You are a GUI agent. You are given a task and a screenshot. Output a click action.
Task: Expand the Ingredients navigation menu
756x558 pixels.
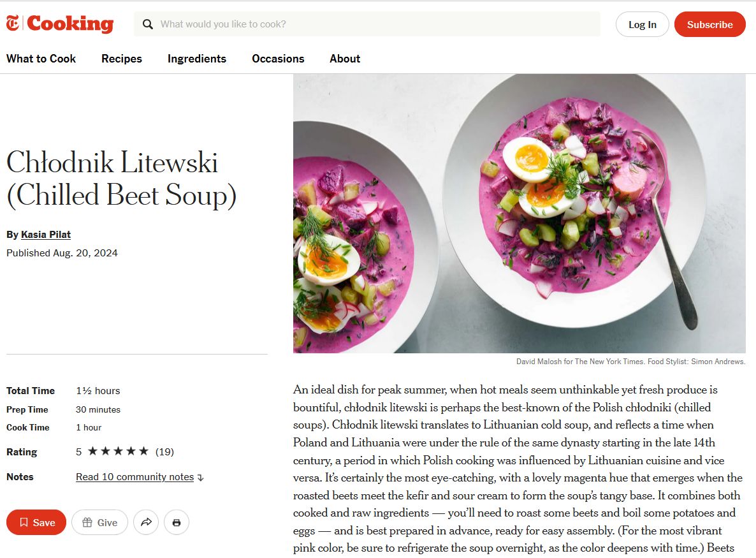[x=197, y=59]
